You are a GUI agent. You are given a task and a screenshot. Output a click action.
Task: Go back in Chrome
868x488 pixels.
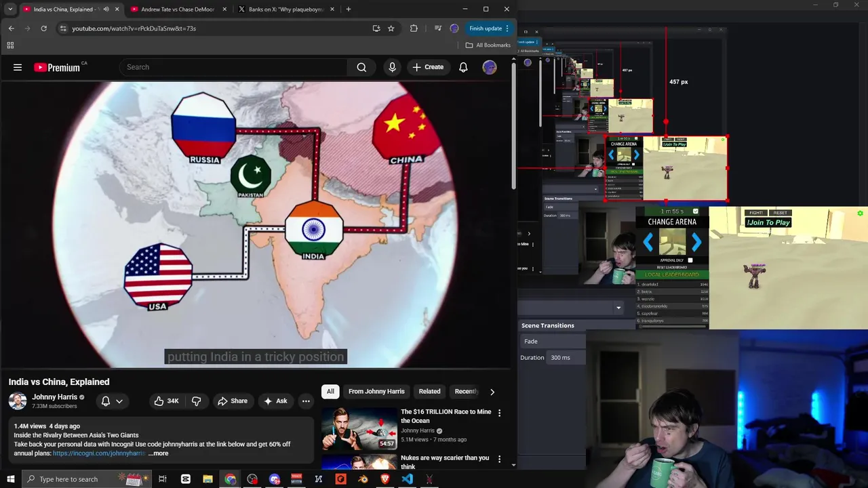pyautogui.click(x=12, y=28)
